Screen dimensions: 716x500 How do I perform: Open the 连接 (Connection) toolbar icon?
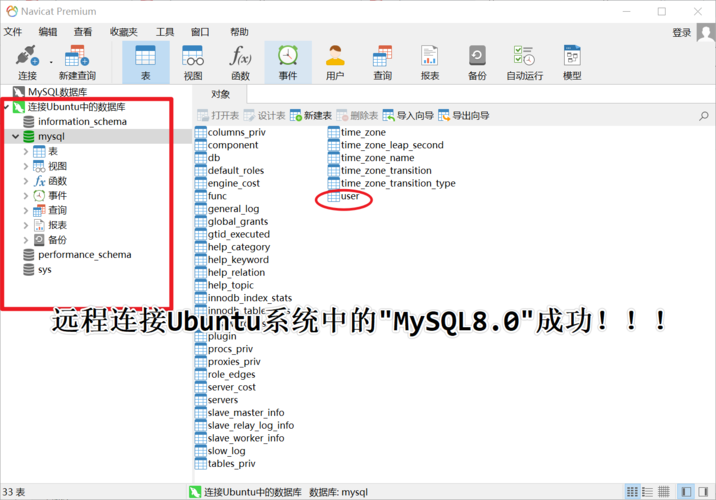pos(27,63)
